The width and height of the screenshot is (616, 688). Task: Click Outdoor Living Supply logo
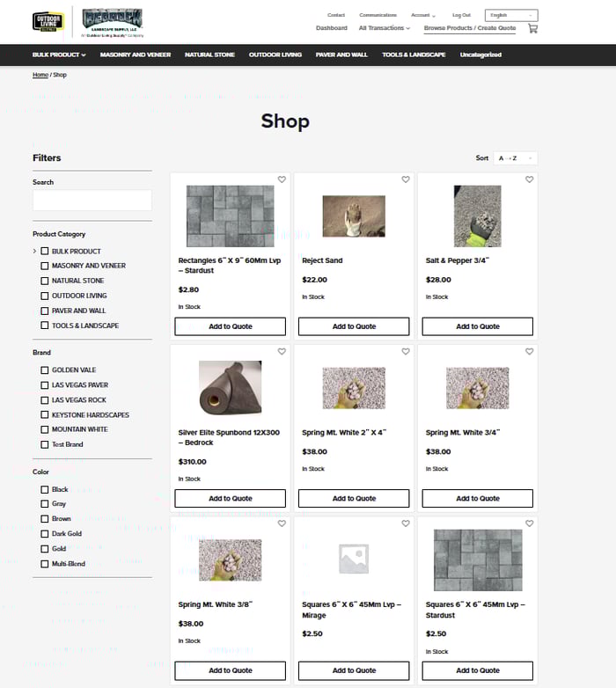[48, 21]
